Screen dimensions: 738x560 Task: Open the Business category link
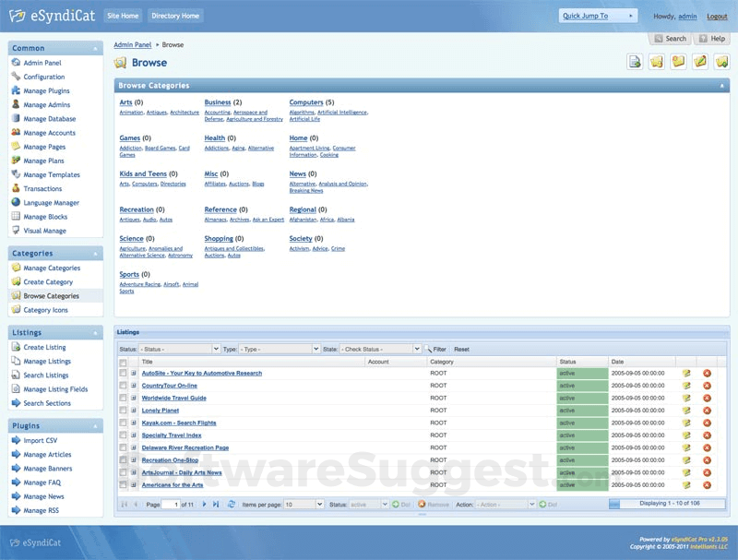pos(216,101)
